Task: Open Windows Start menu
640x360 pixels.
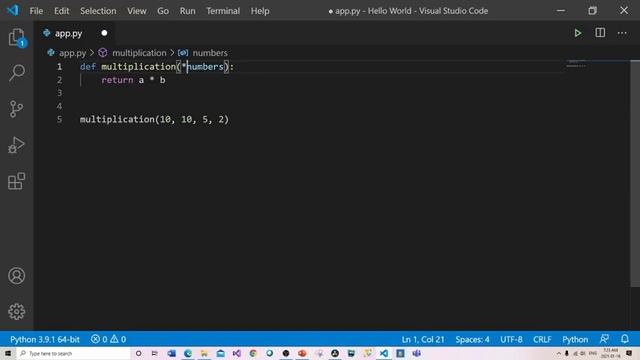Action: 8,353
